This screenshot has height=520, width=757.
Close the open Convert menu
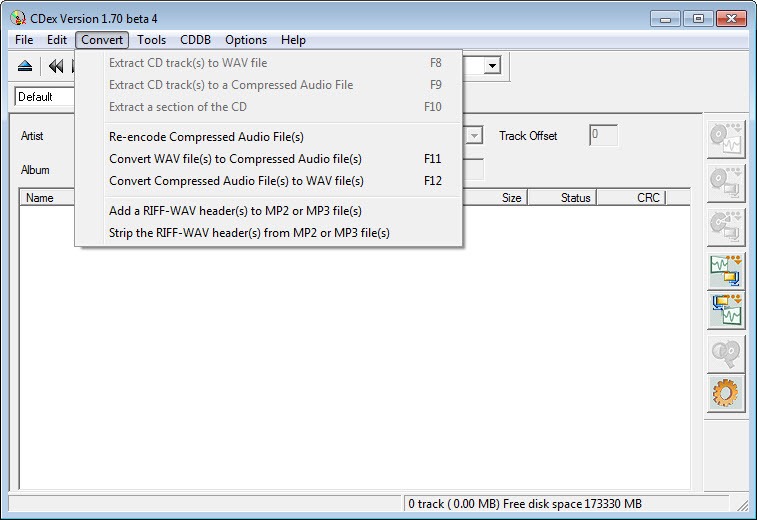click(x=102, y=40)
